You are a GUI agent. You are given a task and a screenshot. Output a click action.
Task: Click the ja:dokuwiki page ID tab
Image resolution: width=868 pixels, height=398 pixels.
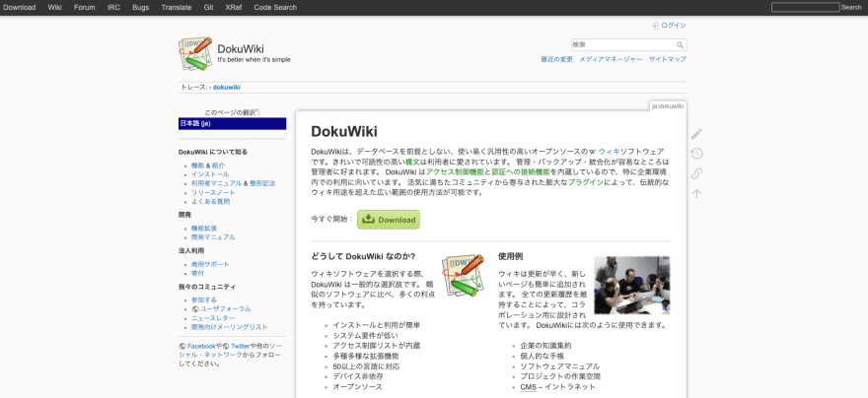pyautogui.click(x=668, y=106)
